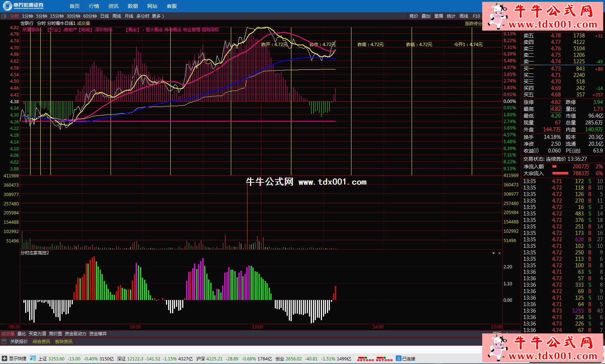Switch to the 1分钟 chart period
Image resolution: width=605 pixels, height=364 pixels.
click(x=27, y=16)
